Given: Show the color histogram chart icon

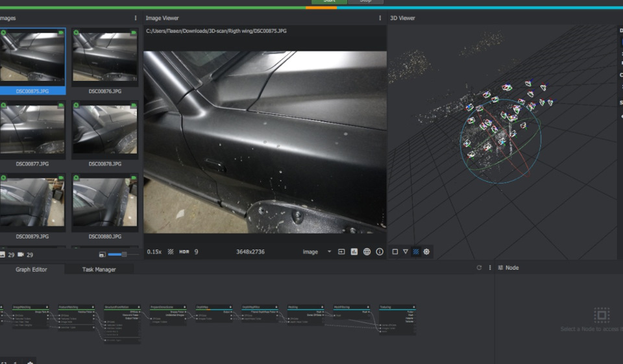Looking at the screenshot, I should [354, 252].
